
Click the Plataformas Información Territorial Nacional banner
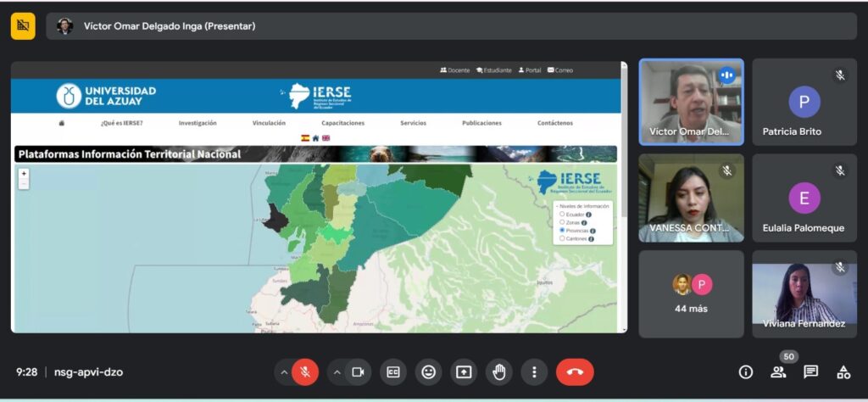point(315,154)
